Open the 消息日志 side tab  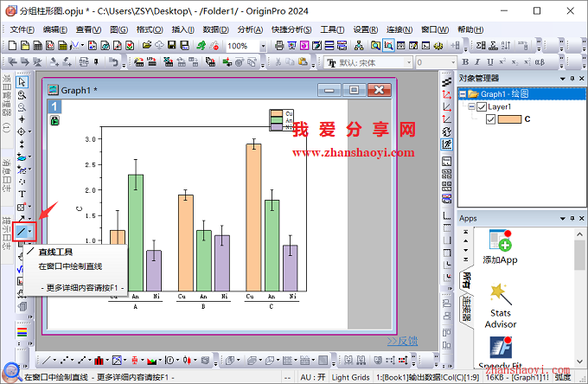pos(7,176)
